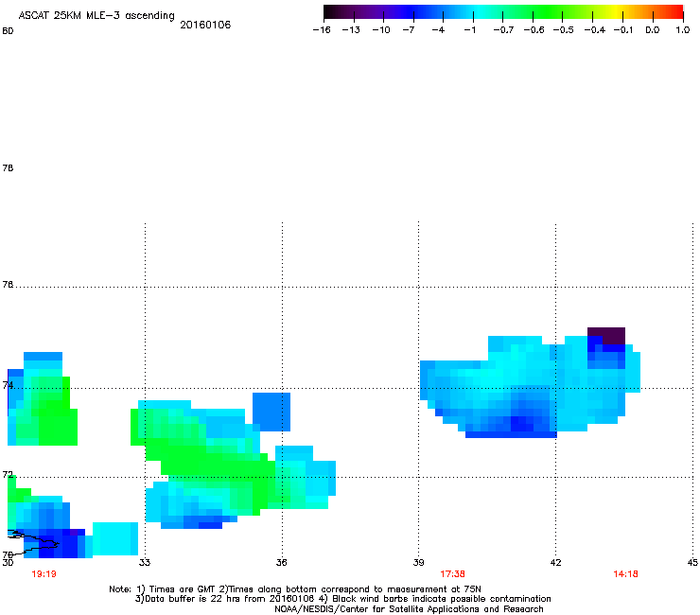Click the -10 colorbar label
Screen dimensions: 700x615
click(381, 30)
